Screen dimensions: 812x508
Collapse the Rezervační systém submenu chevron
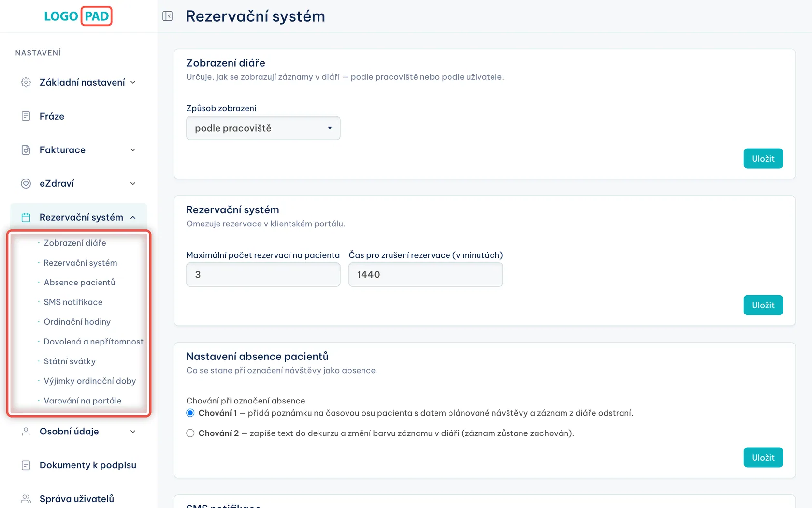tap(133, 217)
